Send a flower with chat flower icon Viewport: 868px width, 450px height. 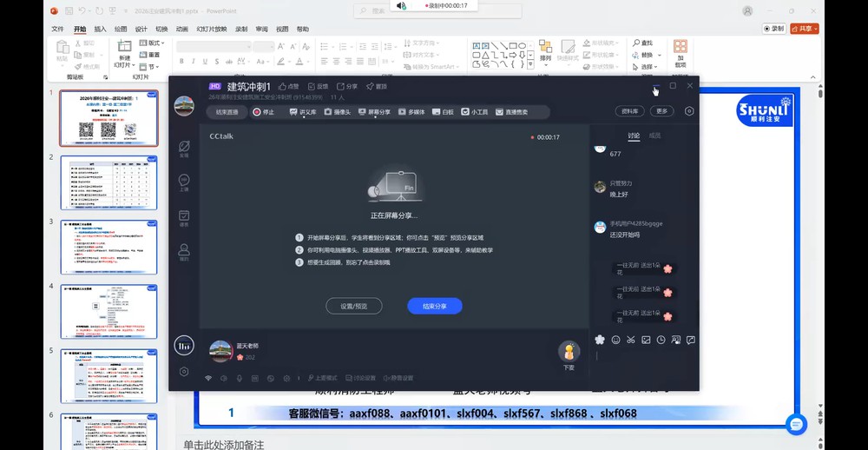600,340
